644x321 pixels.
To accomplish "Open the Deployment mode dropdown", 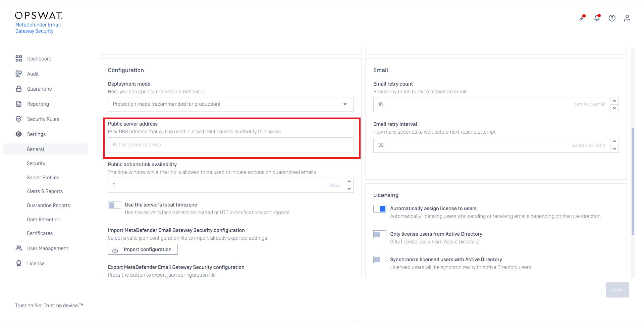I will [231, 104].
